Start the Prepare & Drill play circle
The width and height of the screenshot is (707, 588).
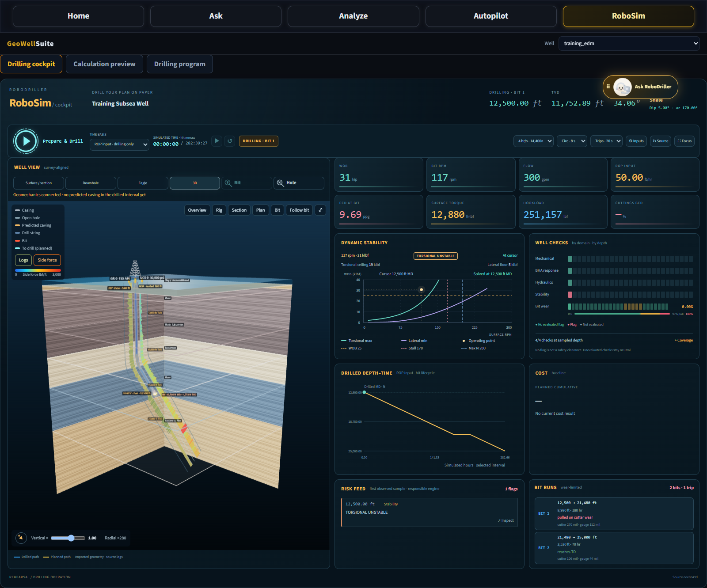pos(26,141)
